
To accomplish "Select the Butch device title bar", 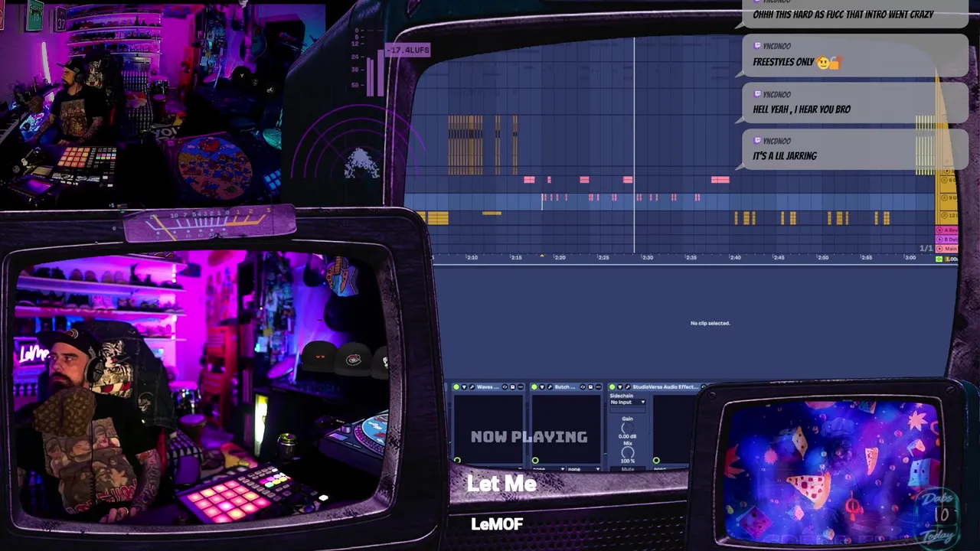I will pyautogui.click(x=565, y=387).
